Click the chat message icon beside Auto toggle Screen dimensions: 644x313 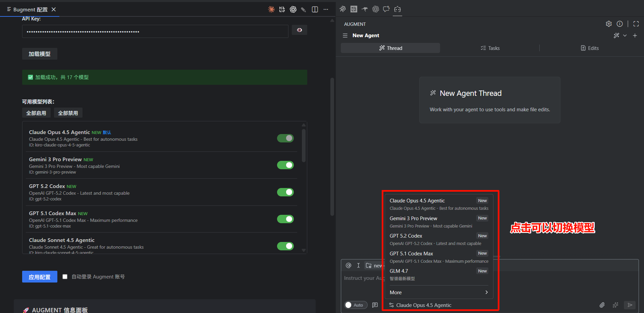point(375,305)
